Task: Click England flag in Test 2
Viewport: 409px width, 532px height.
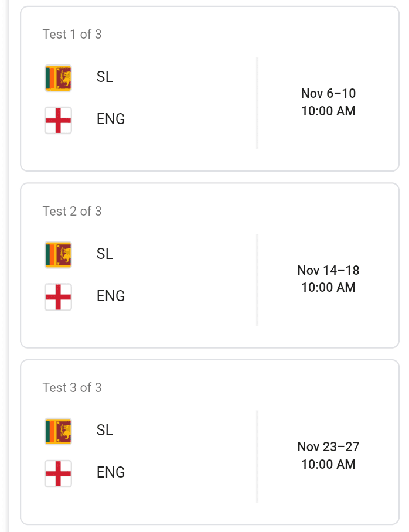Action: [x=58, y=297]
